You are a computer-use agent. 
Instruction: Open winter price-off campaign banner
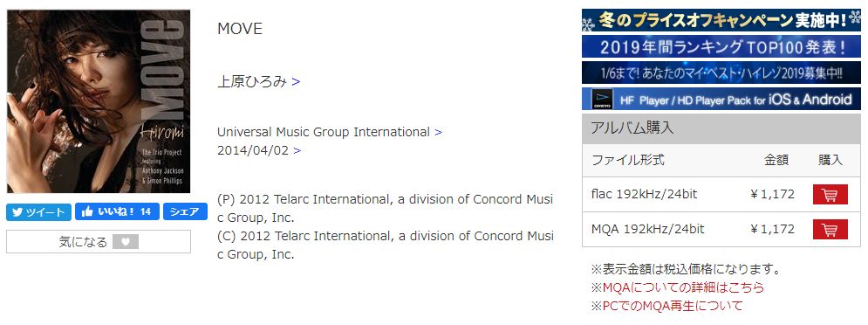[x=721, y=20]
